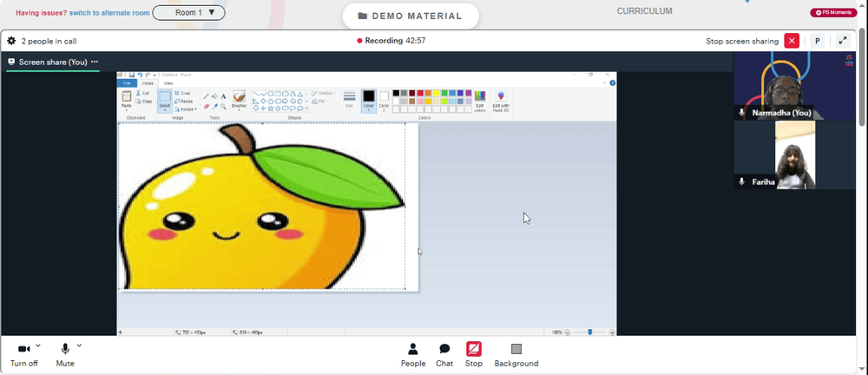Open the Chat panel
The height and width of the screenshot is (375, 868).
click(444, 355)
